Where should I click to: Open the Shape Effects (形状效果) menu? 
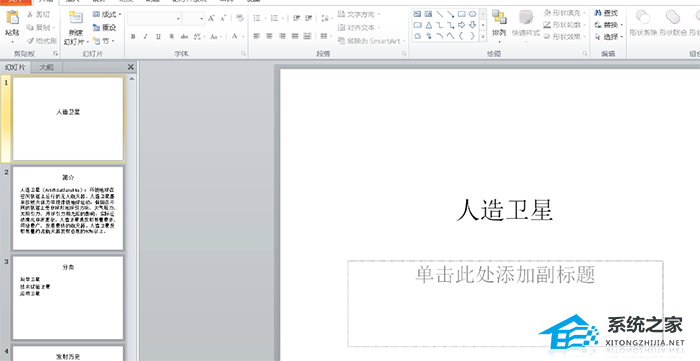565,37
